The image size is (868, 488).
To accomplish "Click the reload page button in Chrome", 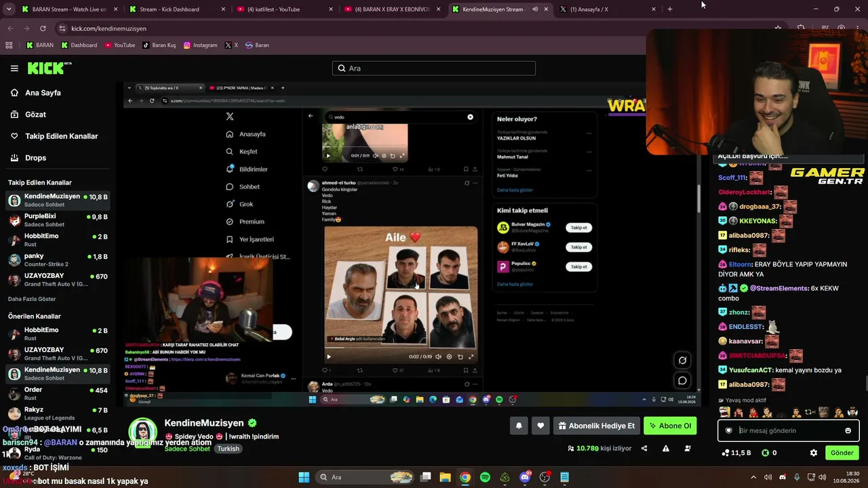I will 43,28.
